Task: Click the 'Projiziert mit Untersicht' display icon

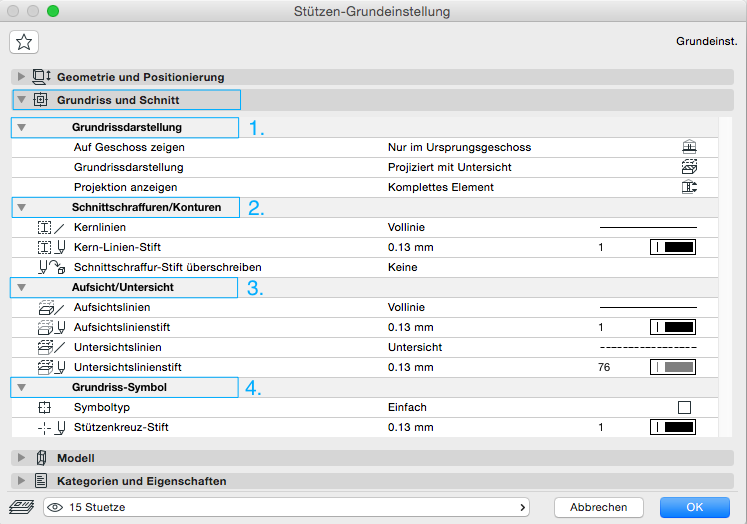Action: (x=688, y=167)
